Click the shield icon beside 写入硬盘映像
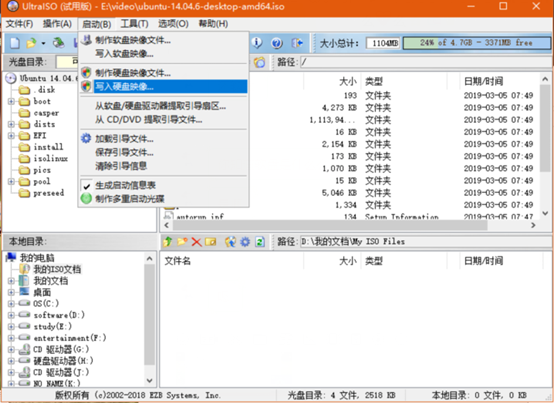Screen dimensions: 554x403 coord(86,86)
